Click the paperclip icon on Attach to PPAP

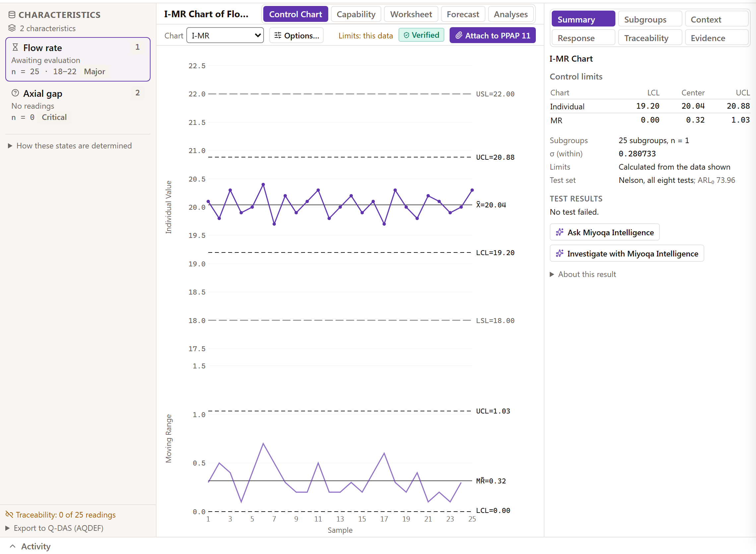[x=459, y=35]
